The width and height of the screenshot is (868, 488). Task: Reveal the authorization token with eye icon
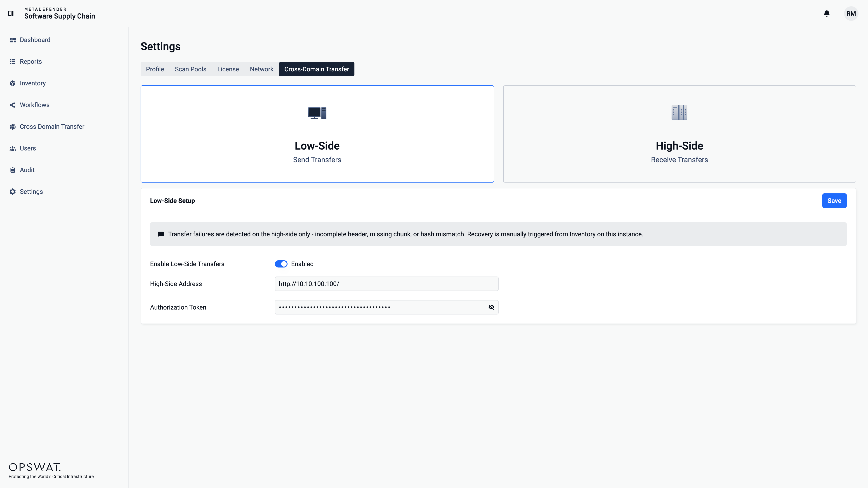(491, 307)
